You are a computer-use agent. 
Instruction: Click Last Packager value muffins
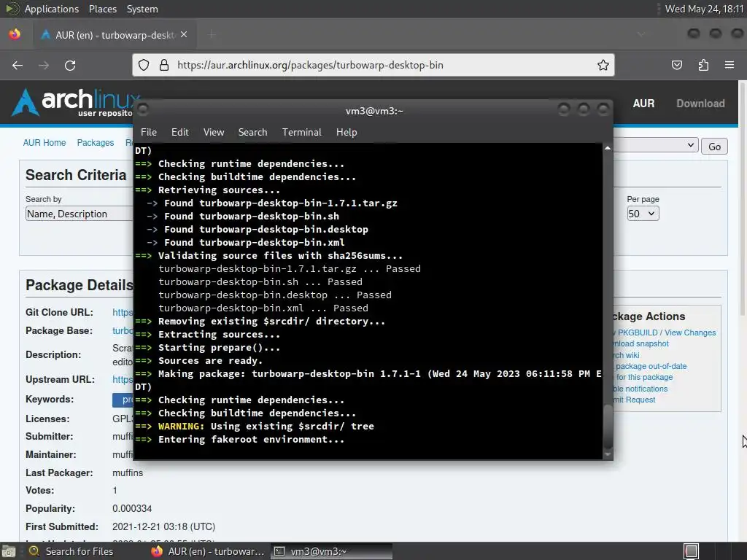pyautogui.click(x=128, y=472)
